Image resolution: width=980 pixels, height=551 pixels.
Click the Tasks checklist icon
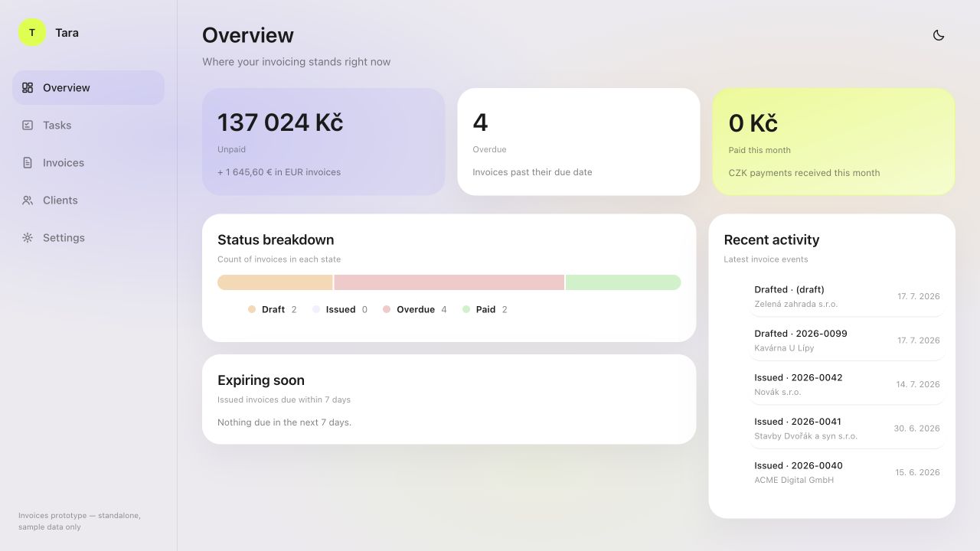[x=28, y=126]
